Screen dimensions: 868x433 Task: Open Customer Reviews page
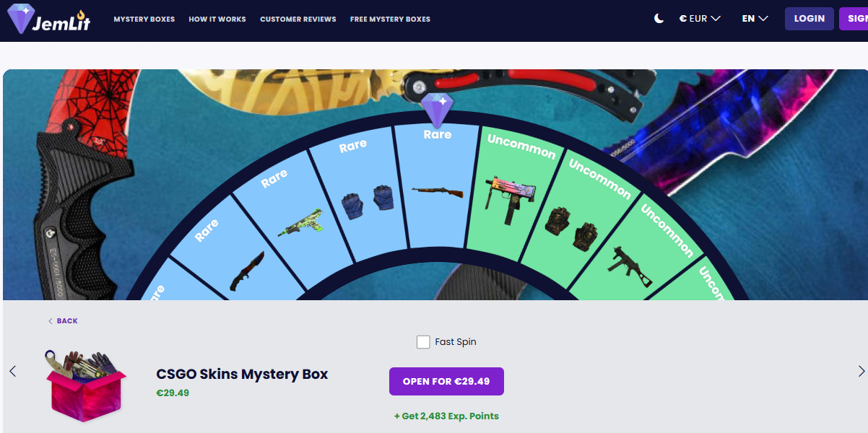tap(298, 19)
